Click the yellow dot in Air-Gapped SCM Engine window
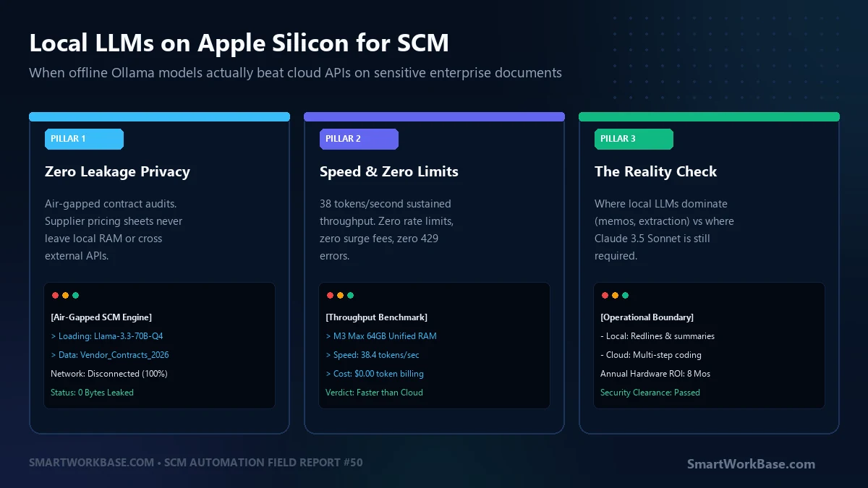The height and width of the screenshot is (488, 868). click(x=65, y=295)
